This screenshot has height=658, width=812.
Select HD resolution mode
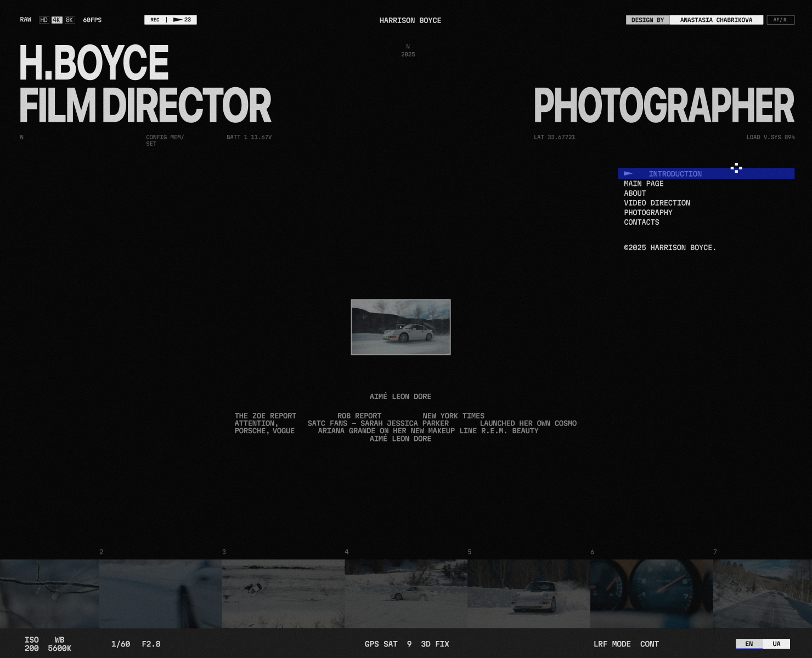(43, 20)
